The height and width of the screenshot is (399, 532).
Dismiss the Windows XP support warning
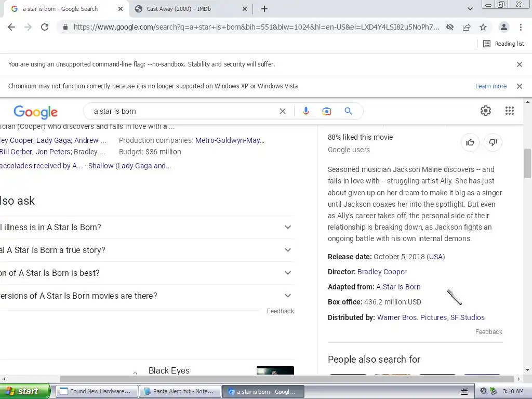[520, 86]
